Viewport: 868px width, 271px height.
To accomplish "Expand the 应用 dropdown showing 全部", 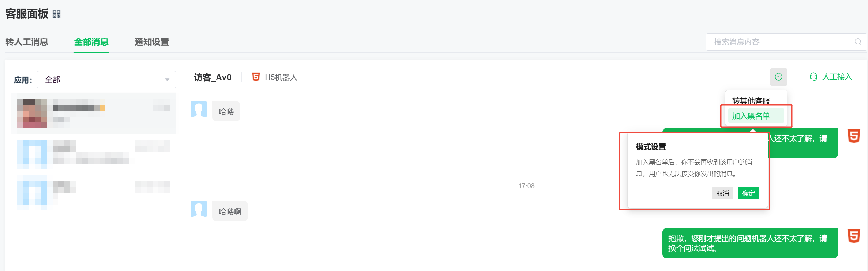I will tap(106, 79).
